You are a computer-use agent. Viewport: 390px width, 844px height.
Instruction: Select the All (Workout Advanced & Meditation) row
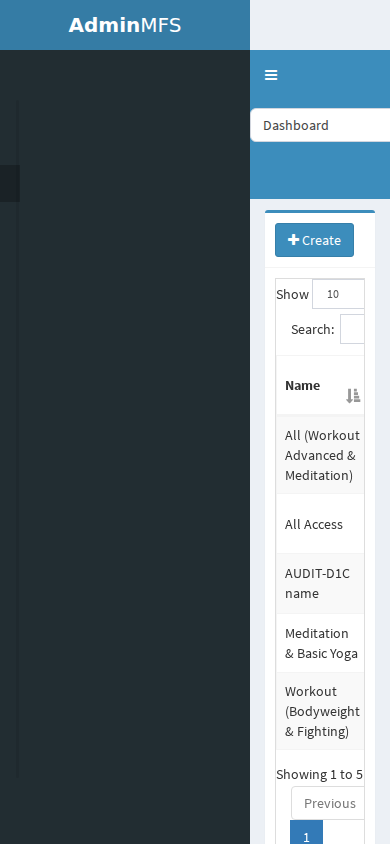tap(320, 455)
